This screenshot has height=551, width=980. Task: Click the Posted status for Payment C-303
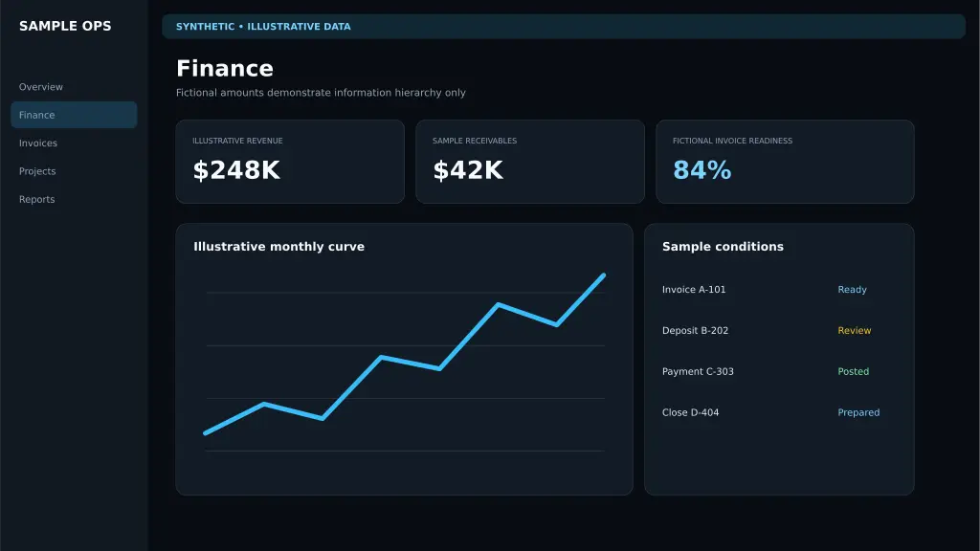pyautogui.click(x=853, y=371)
